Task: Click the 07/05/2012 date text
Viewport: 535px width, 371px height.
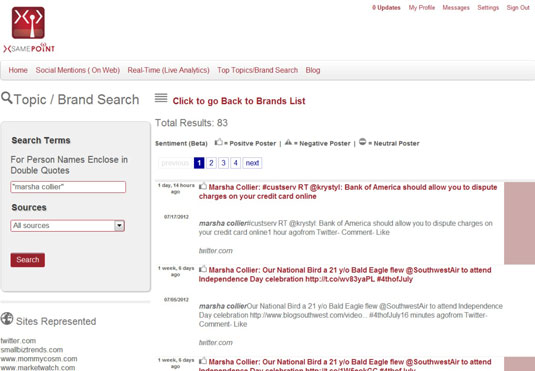Action: (x=176, y=300)
